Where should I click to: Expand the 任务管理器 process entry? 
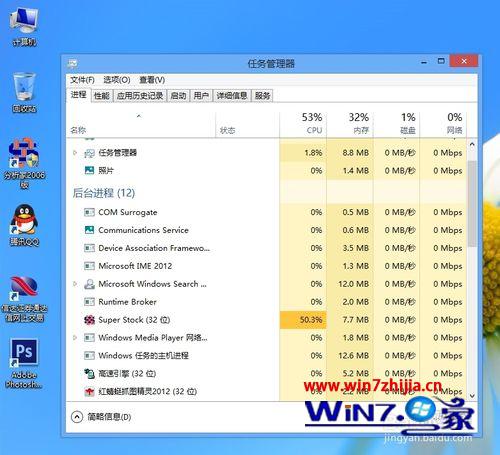(75, 153)
